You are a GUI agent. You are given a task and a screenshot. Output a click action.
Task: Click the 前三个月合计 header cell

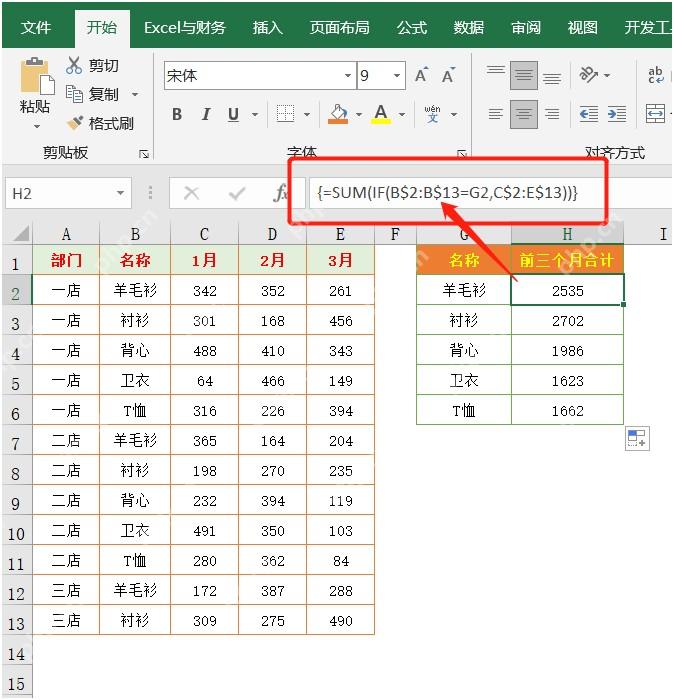click(567, 260)
